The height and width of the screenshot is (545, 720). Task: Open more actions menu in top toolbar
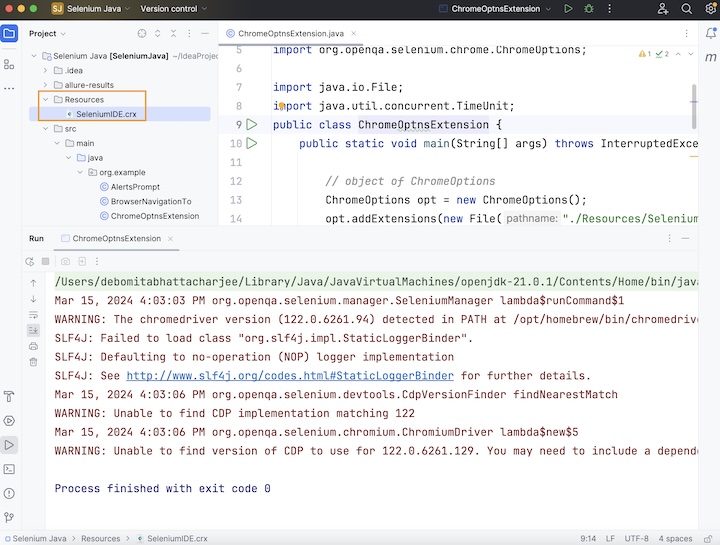pyautogui.click(x=609, y=9)
